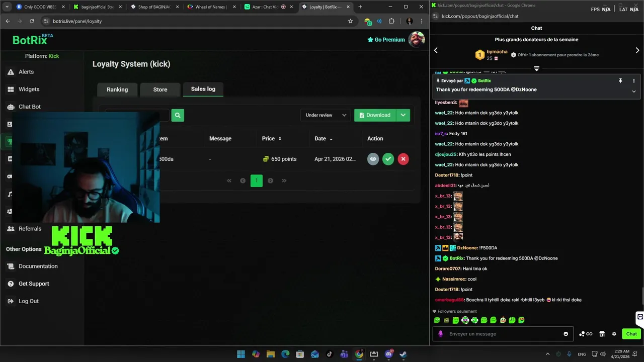Image resolution: width=644 pixels, height=362 pixels.
Task: Reject the 500da sale with red X
Action: (403, 159)
